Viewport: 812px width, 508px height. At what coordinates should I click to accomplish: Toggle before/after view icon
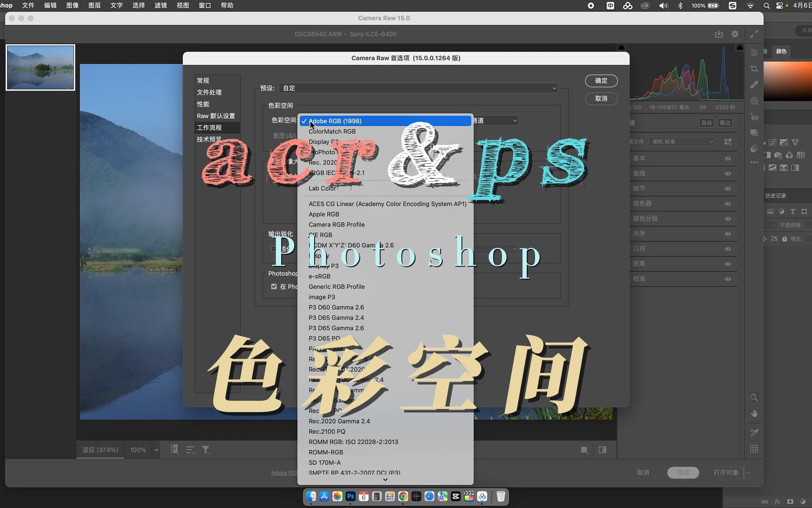602,450
